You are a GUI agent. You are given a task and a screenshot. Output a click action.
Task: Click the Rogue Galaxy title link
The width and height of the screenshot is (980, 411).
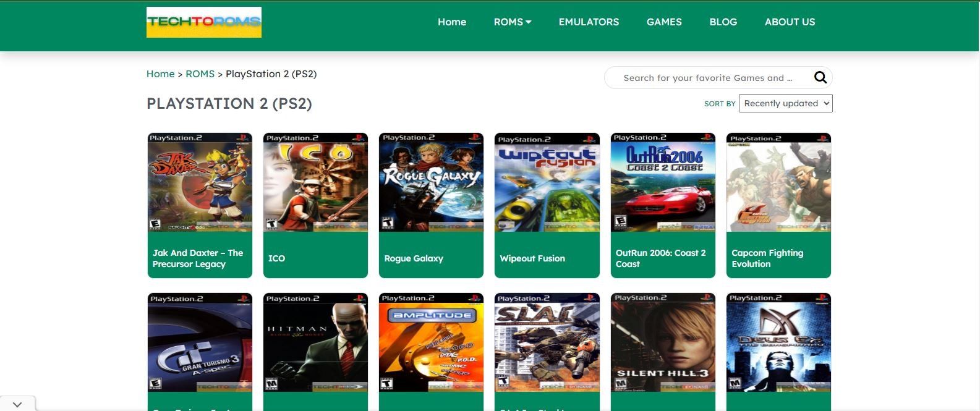point(414,258)
